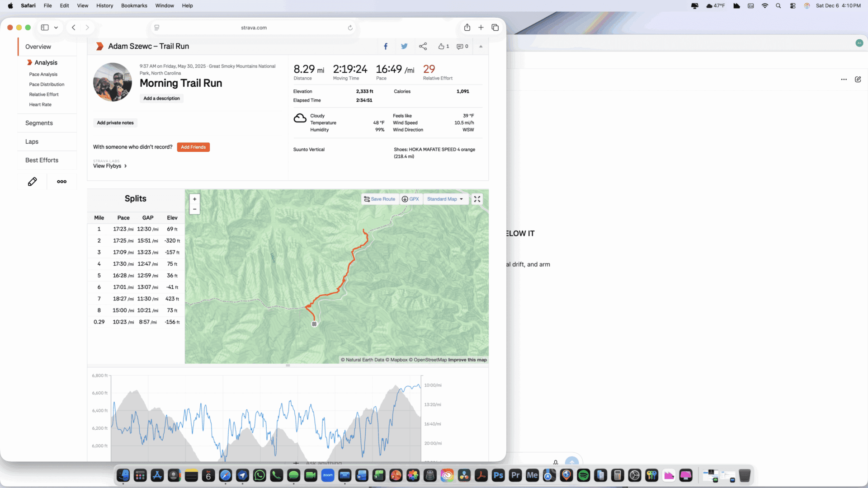Click Save Route button
The height and width of the screenshot is (488, 868).
380,199
